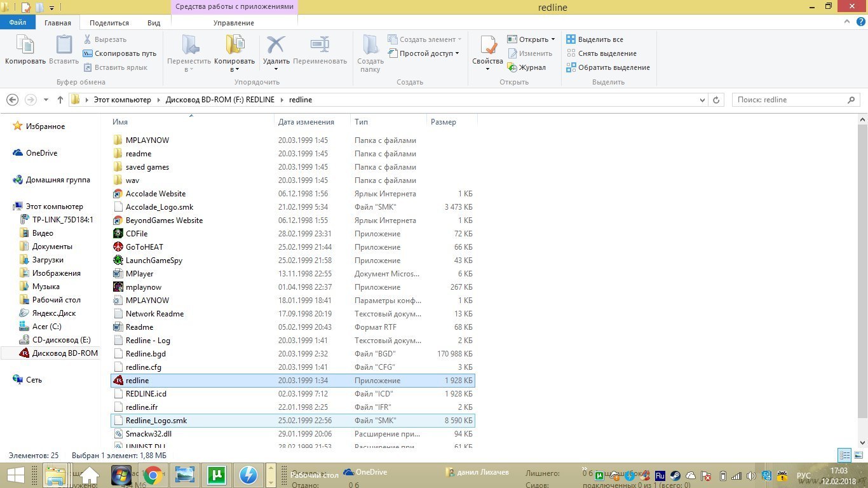Image resolution: width=868 pixels, height=488 pixels.
Task: Click the Delete (Удалить) ribbon icon
Action: click(276, 46)
